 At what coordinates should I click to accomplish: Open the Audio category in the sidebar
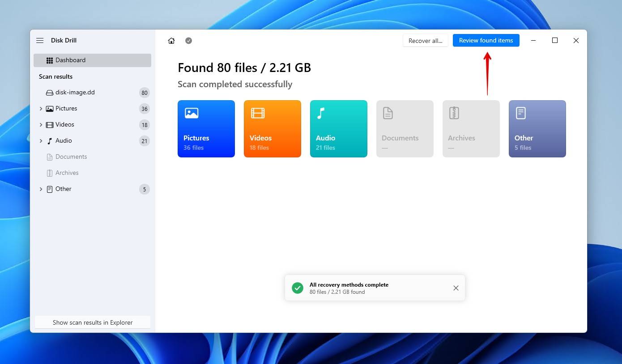(x=92, y=141)
